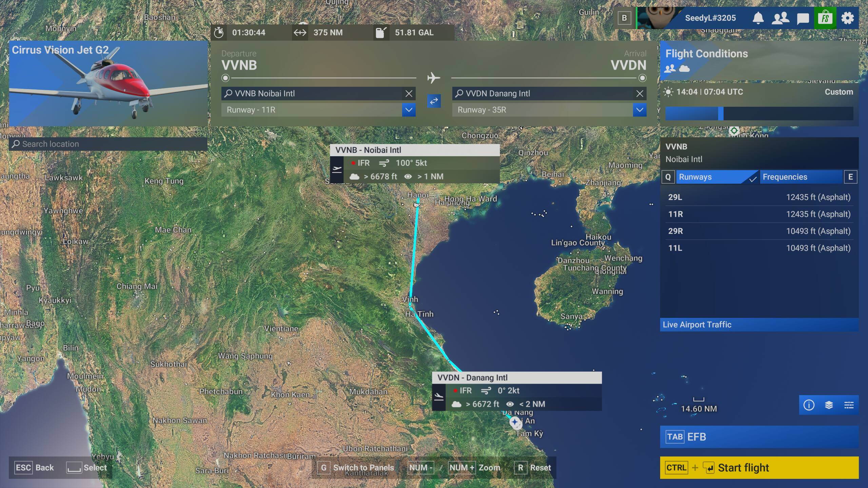Open the EFB button
Screen dimensions: 868x488
click(x=759, y=437)
